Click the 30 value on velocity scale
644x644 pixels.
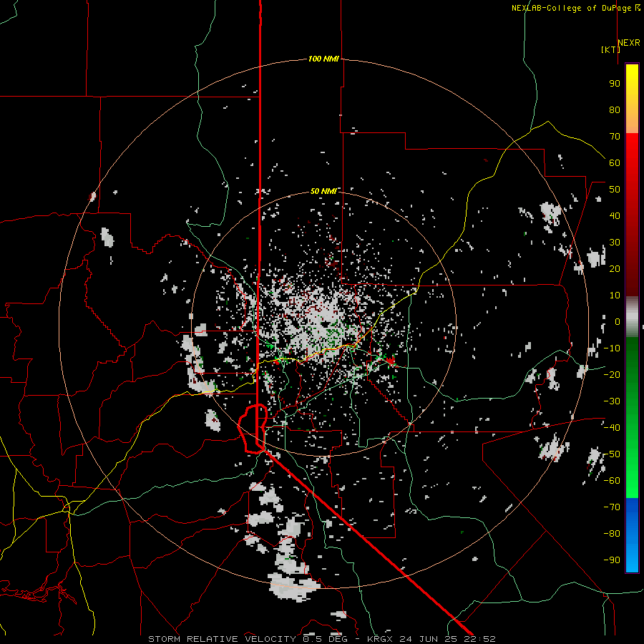point(615,243)
